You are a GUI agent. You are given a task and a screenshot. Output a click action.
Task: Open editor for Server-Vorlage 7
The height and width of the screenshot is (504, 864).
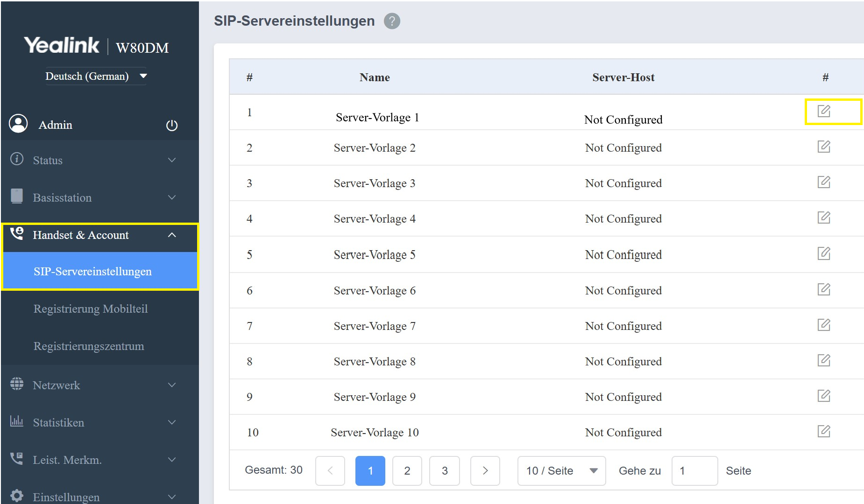pos(823,325)
